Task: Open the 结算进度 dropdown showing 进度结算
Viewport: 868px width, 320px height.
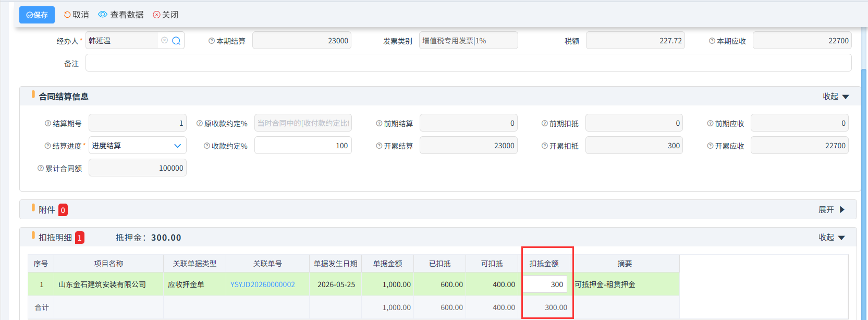Action: point(138,146)
